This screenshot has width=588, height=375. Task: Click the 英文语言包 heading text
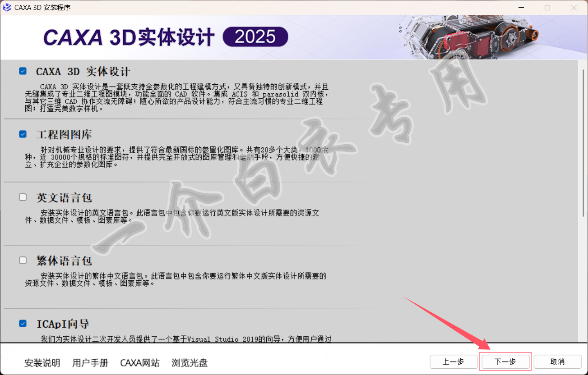click(x=65, y=198)
